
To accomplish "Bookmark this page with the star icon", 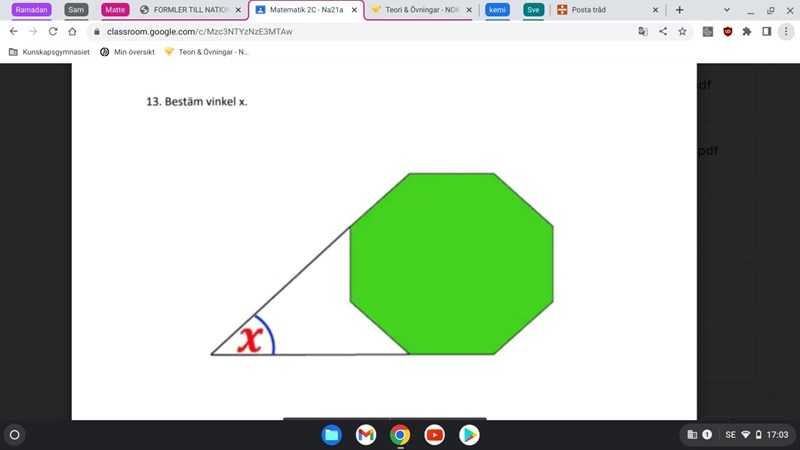I will 682,31.
